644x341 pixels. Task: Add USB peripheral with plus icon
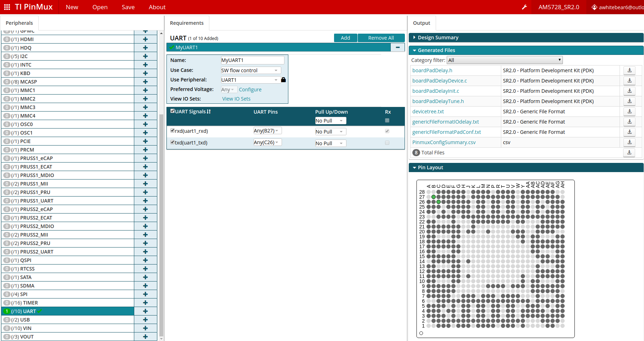click(x=145, y=320)
